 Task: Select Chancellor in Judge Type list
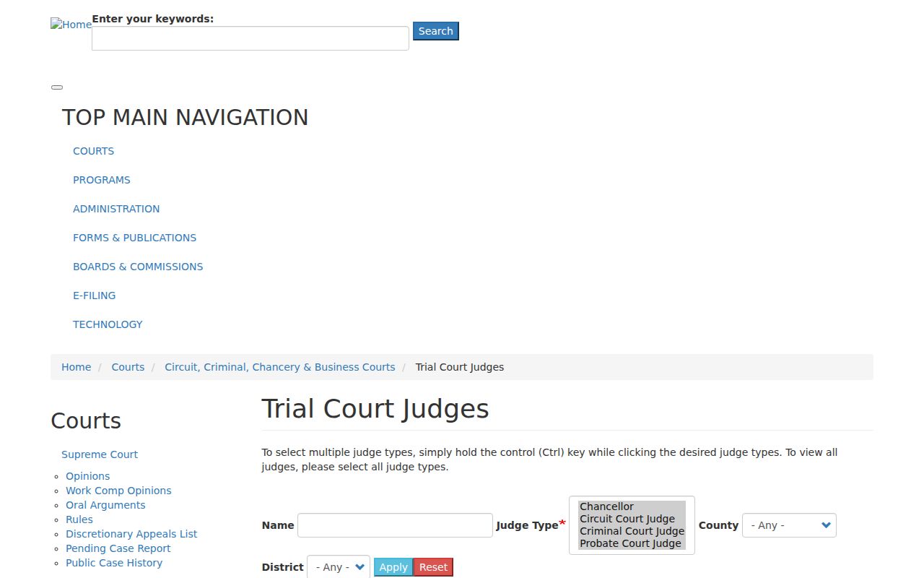pos(632,506)
